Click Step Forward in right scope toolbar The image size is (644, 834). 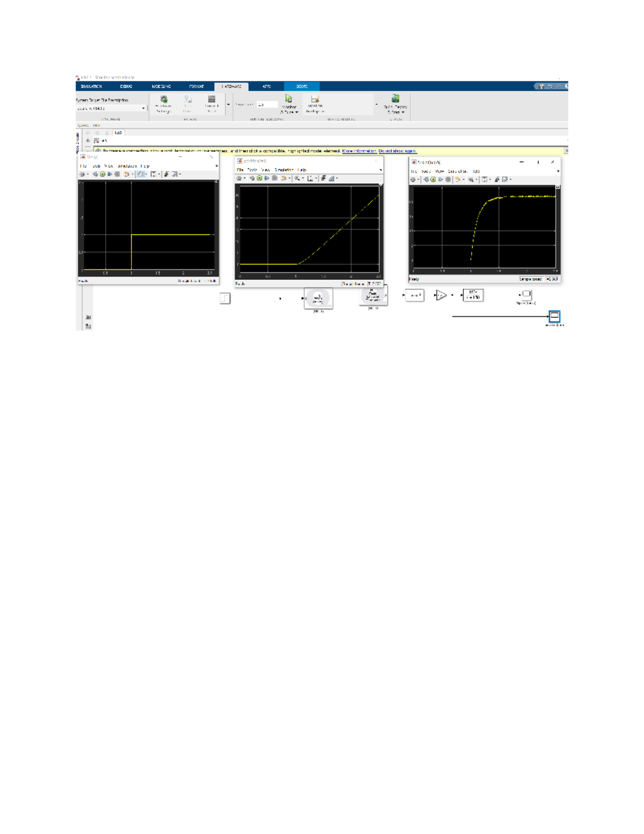(x=441, y=179)
